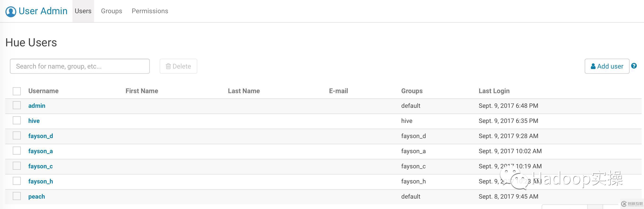This screenshot has height=209, width=644.
Task: Select the Users tab
Action: click(83, 11)
